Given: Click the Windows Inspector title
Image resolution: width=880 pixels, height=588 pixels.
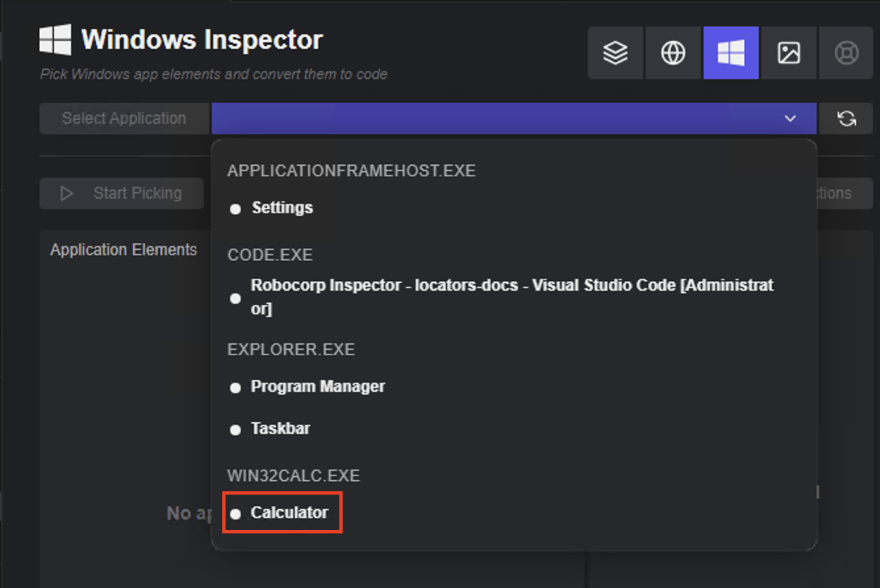Looking at the screenshot, I should click(202, 40).
